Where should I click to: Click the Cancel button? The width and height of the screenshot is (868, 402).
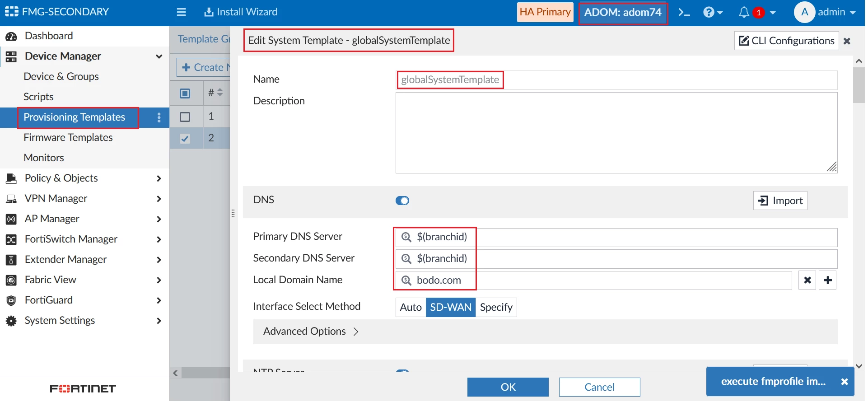(600, 387)
